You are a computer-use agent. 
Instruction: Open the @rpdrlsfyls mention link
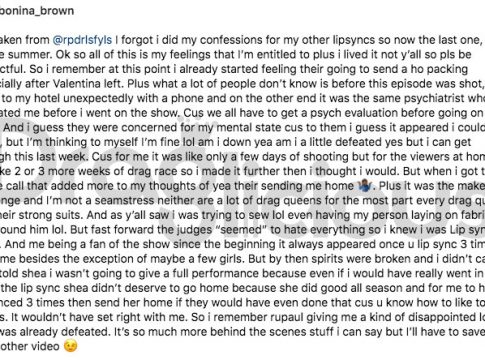(x=82, y=40)
